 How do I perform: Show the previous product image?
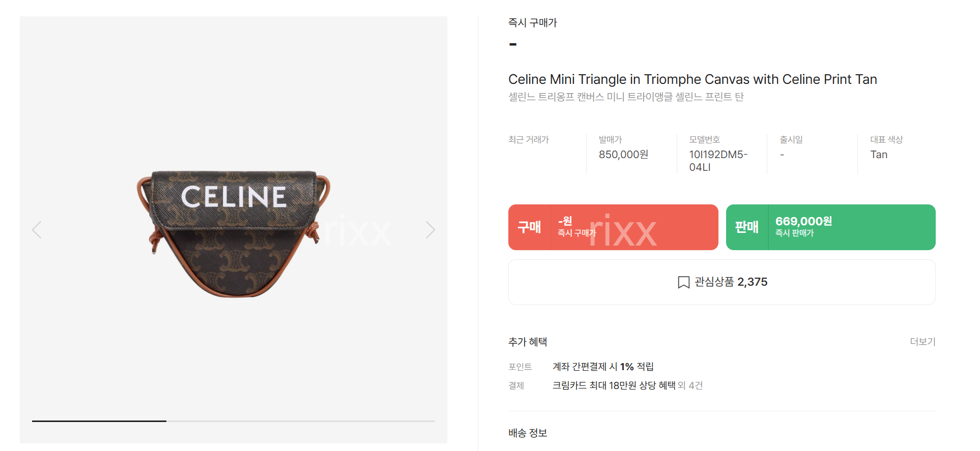point(37,230)
